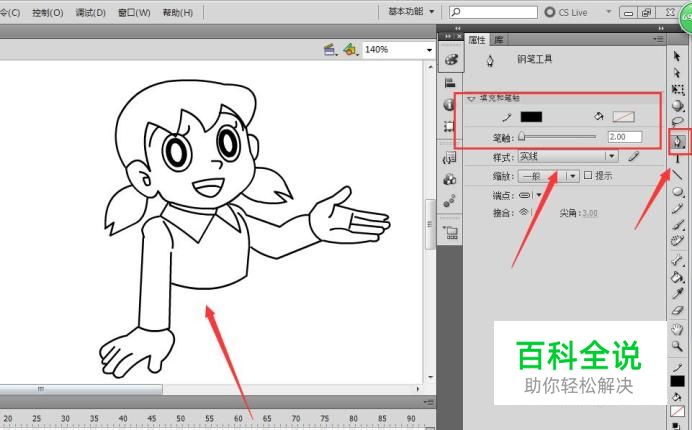
Task: Click the toolbox black-and-white swap icon
Action: [x=676, y=426]
